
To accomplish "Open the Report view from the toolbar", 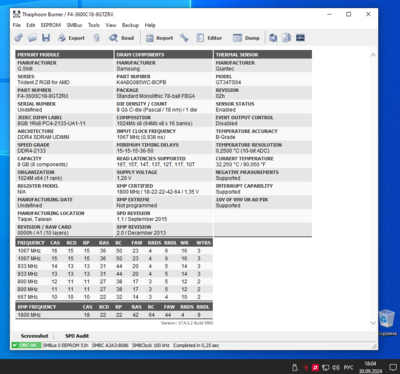I will (160, 38).
